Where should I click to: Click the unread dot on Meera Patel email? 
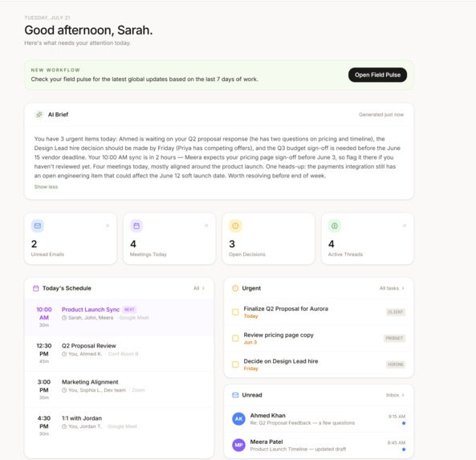tap(404, 450)
